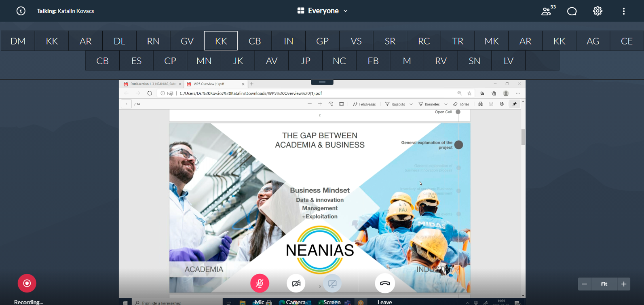Select the RC participant tile
The image size is (644, 305).
click(x=424, y=41)
